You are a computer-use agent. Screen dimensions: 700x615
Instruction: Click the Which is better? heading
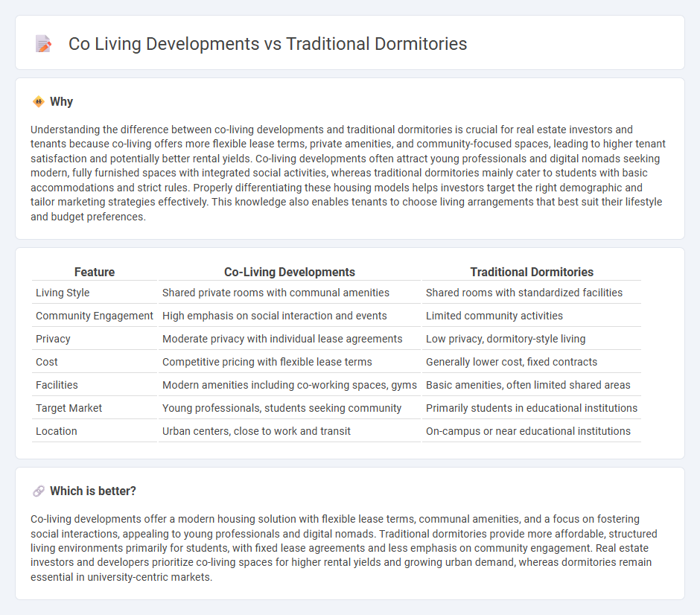(x=93, y=491)
